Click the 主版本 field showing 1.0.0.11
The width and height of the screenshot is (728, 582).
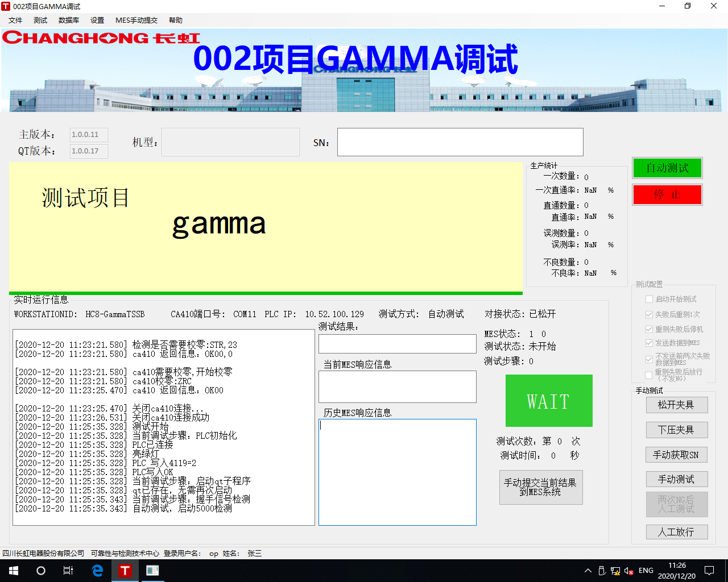(x=89, y=135)
